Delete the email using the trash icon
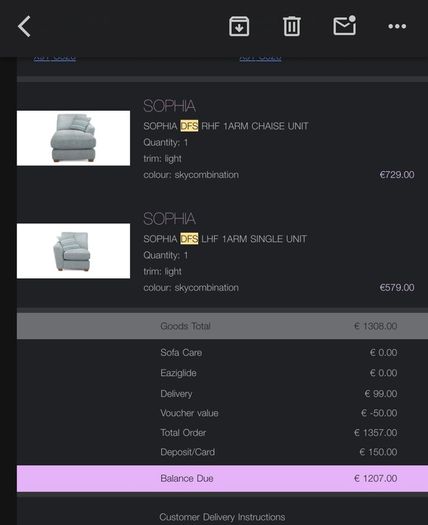 [x=292, y=26]
